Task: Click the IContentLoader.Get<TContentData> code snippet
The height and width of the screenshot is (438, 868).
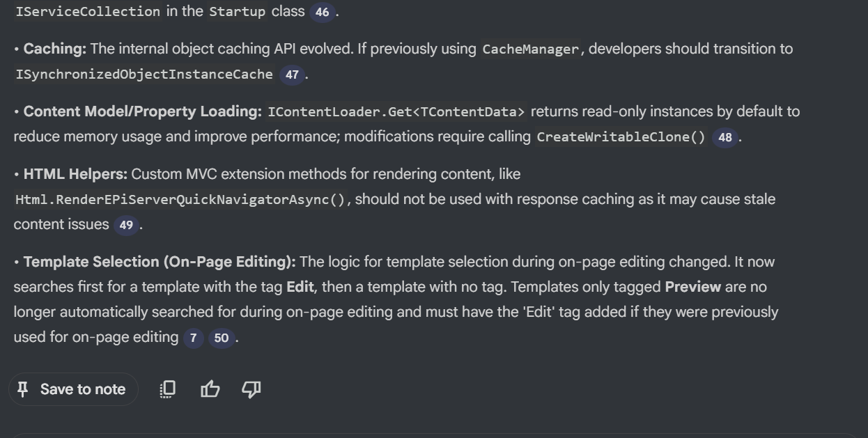Action: pos(396,112)
